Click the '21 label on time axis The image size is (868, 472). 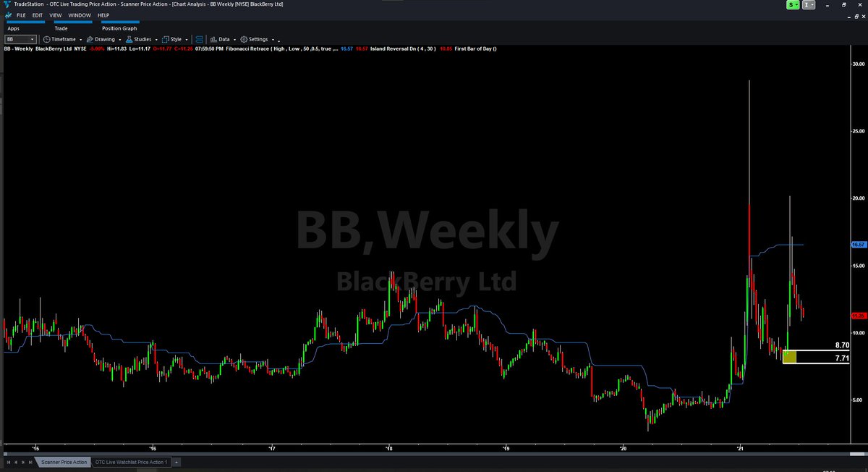pyautogui.click(x=740, y=447)
